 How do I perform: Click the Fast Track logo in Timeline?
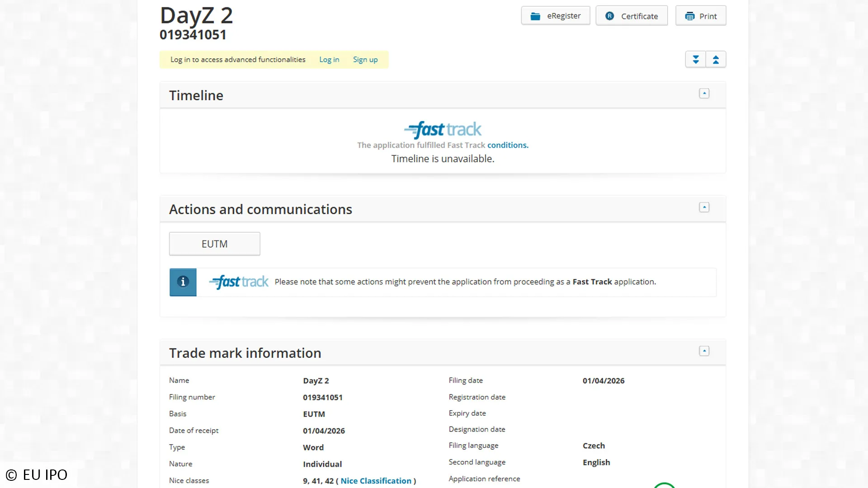443,130
